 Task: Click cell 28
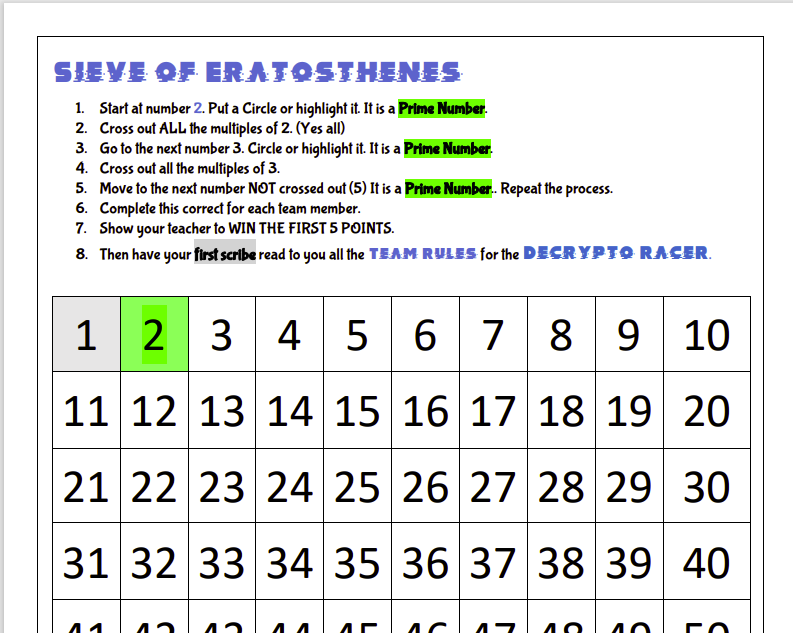(x=561, y=485)
